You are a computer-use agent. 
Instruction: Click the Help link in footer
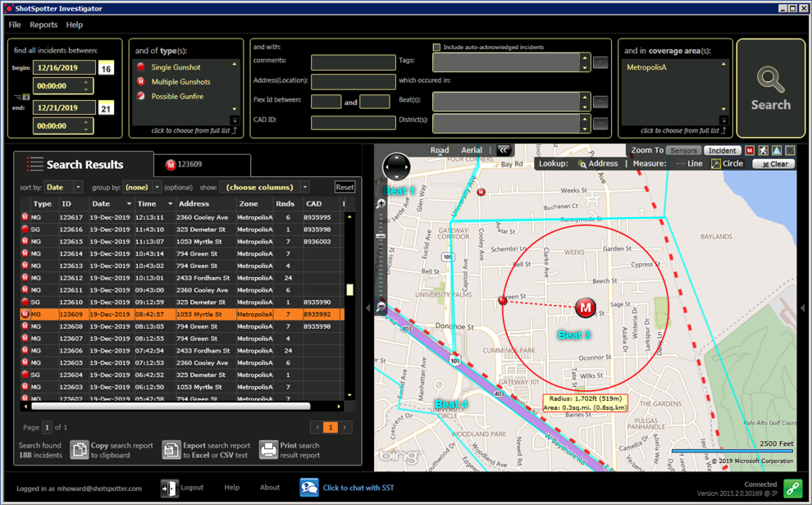click(231, 488)
